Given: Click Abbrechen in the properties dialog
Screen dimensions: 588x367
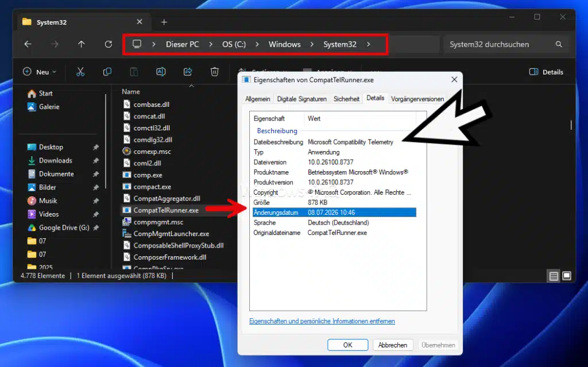Looking at the screenshot, I should point(393,345).
